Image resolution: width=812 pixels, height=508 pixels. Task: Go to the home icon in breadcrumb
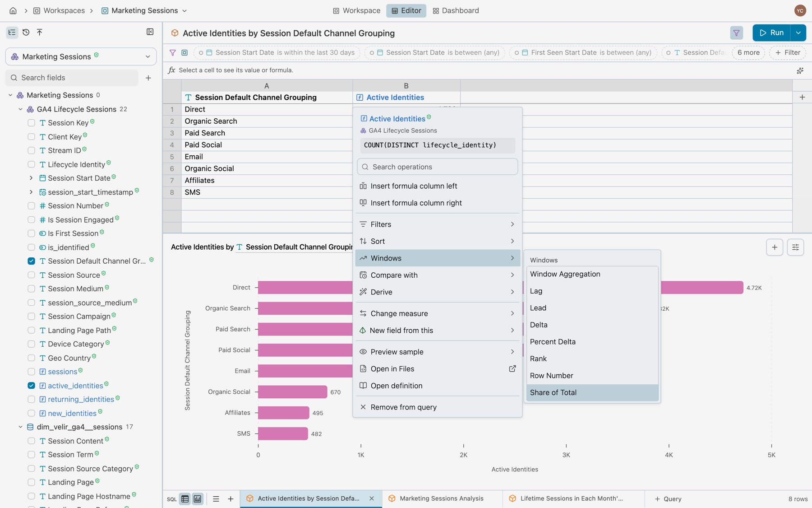pyautogui.click(x=13, y=10)
